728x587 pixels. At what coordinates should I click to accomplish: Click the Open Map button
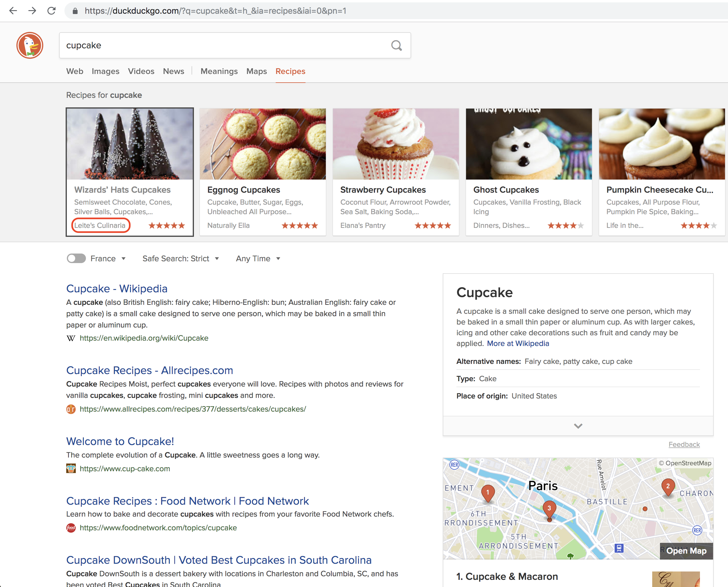(x=686, y=551)
